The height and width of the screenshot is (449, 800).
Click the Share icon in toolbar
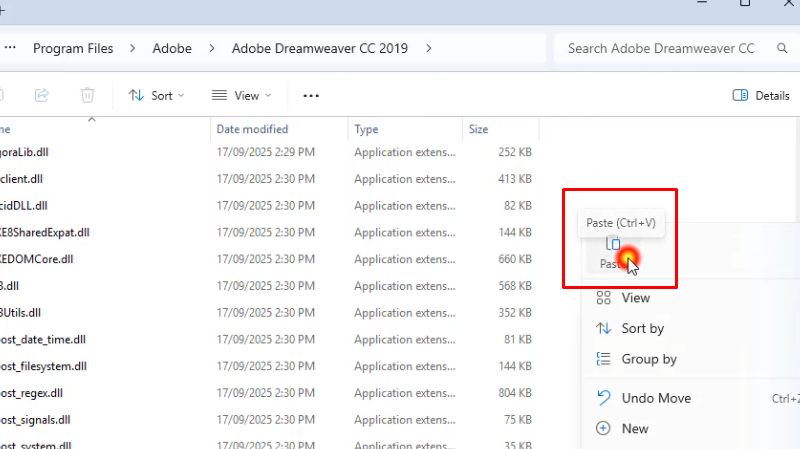[42, 95]
